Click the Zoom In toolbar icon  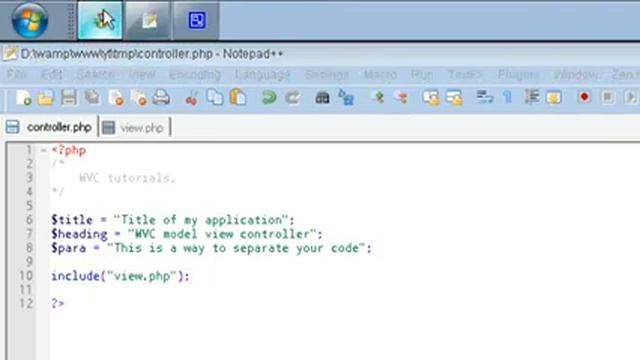click(x=378, y=97)
